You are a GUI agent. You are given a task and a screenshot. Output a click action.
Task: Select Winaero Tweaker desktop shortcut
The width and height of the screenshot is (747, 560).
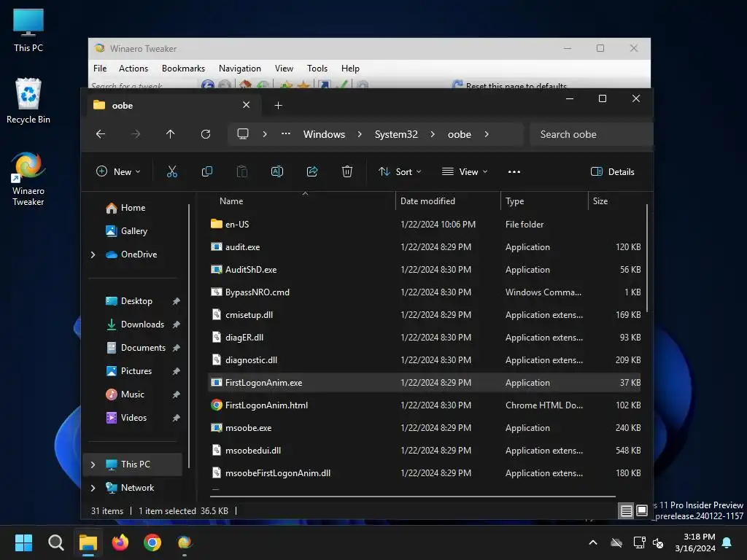coord(28,179)
